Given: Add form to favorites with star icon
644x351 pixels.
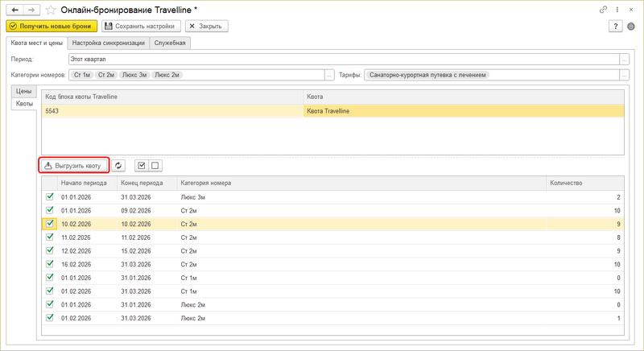Looking at the screenshot, I should 51,10.
